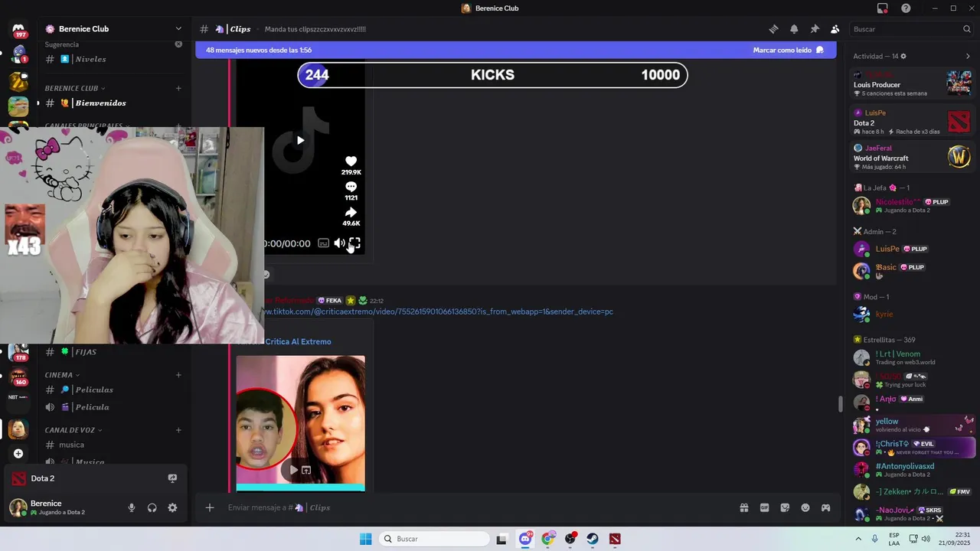Open notification settings bell icon
This screenshot has height=551, width=980.
click(794, 29)
